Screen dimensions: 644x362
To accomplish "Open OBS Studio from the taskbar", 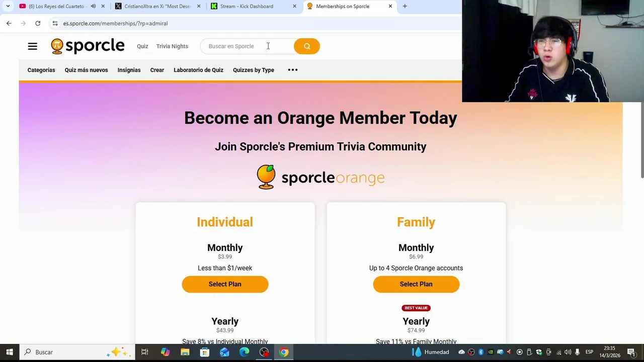I will tap(264, 352).
